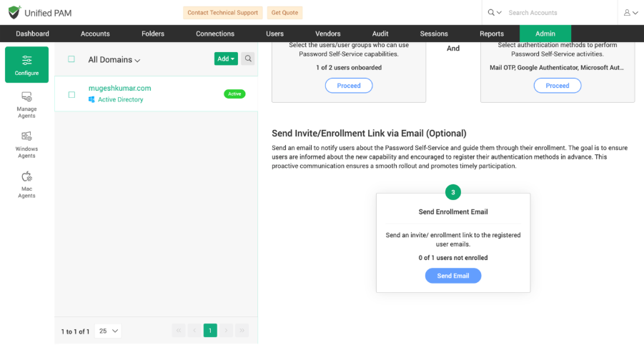Type in the Search Accounts field
Image resolution: width=644 pixels, height=345 pixels.
(x=558, y=13)
